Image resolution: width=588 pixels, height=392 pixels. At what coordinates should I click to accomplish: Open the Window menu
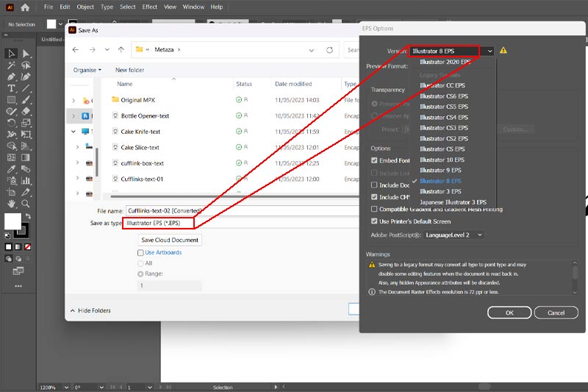point(193,7)
